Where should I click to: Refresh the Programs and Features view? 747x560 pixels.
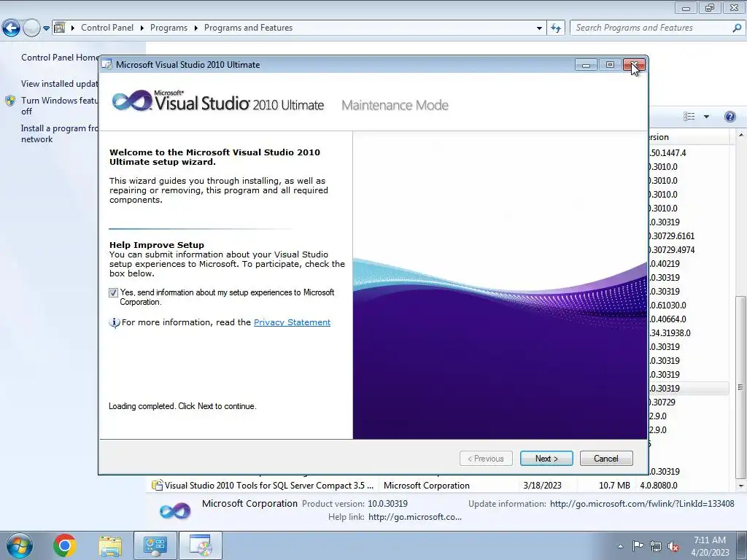pos(556,28)
